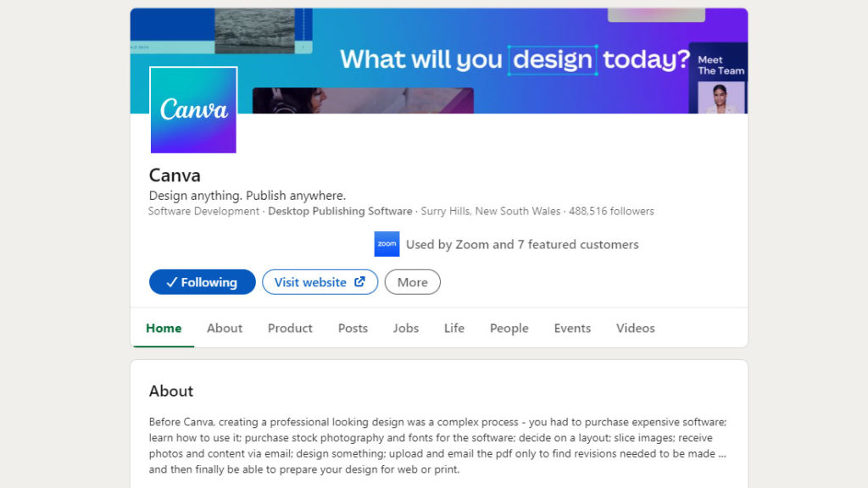This screenshot has width=868, height=488.
Task: Click the 488,516 followers count
Action: pyautogui.click(x=611, y=211)
